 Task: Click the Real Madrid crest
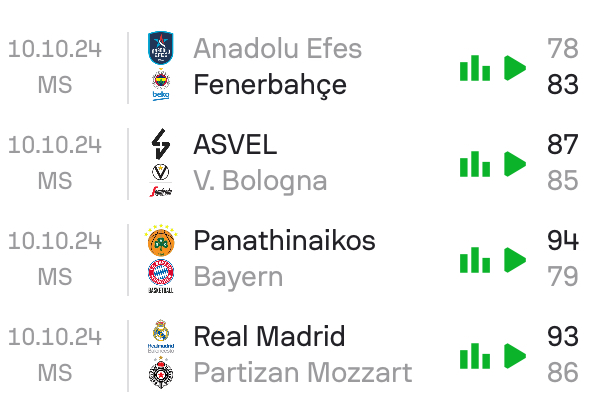tap(161, 336)
